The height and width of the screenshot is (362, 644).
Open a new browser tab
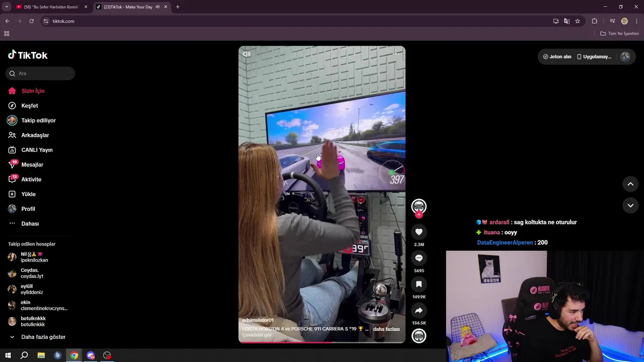(x=178, y=7)
